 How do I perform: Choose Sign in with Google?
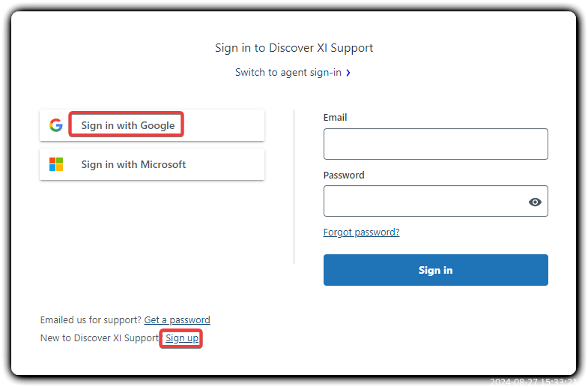click(x=128, y=125)
